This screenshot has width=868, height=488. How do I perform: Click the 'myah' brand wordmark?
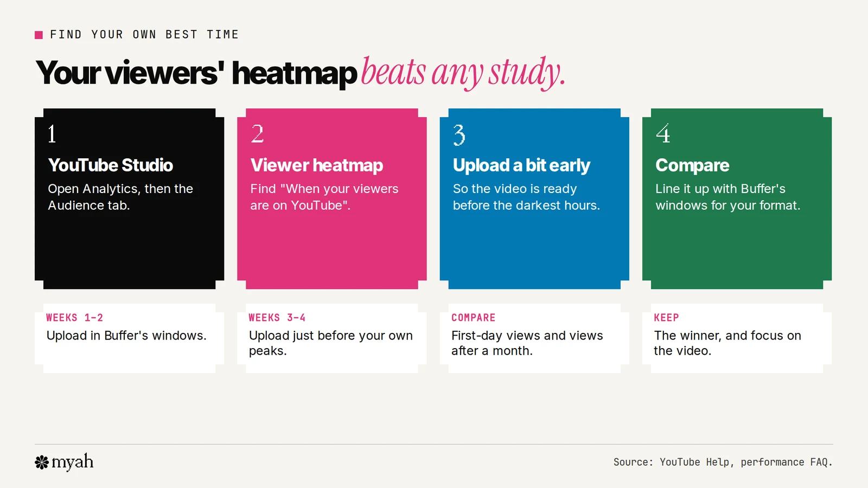click(73, 463)
